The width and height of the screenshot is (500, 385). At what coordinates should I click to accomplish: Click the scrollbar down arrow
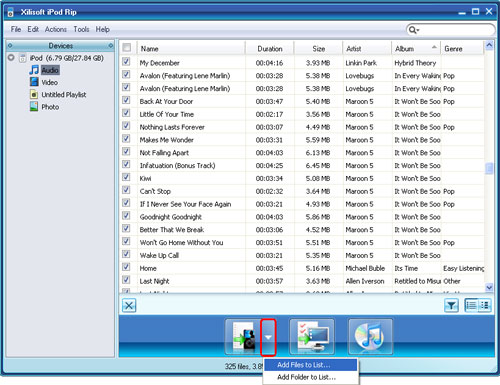coord(489,287)
